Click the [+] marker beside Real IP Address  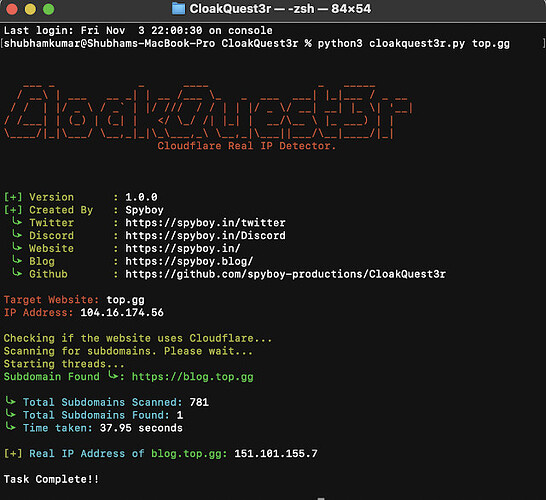click(x=13, y=454)
